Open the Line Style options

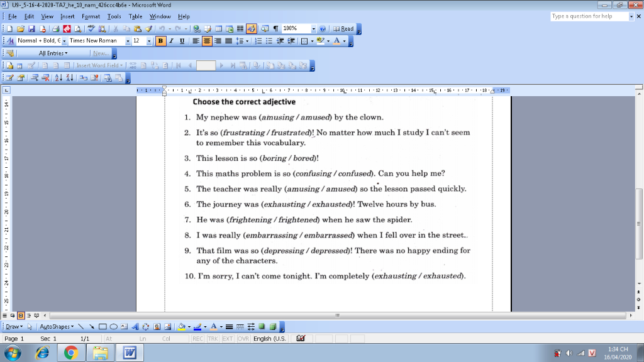pyautogui.click(x=229, y=327)
